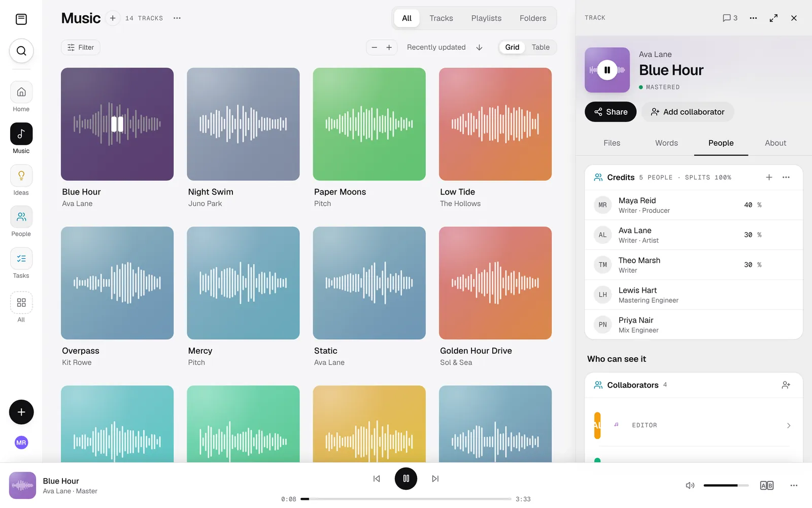Switch to the Files tab
Screen dimensions: 812x508
[612, 143]
